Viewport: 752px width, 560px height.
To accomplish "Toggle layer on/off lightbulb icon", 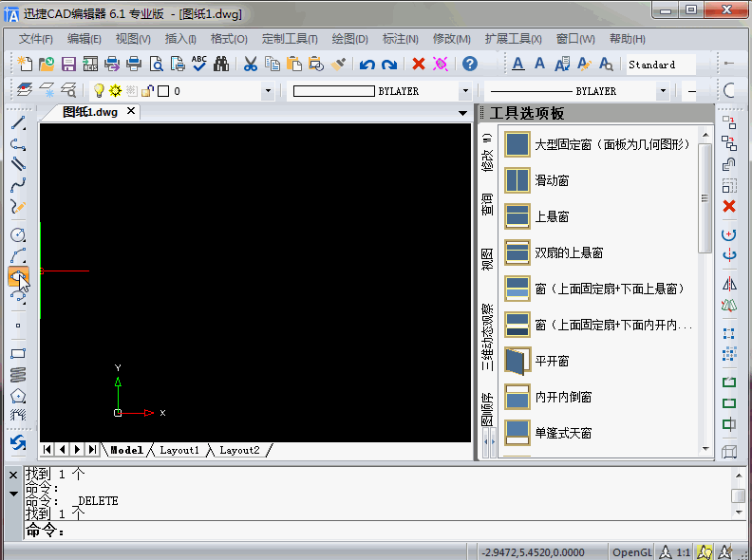I will point(99,90).
